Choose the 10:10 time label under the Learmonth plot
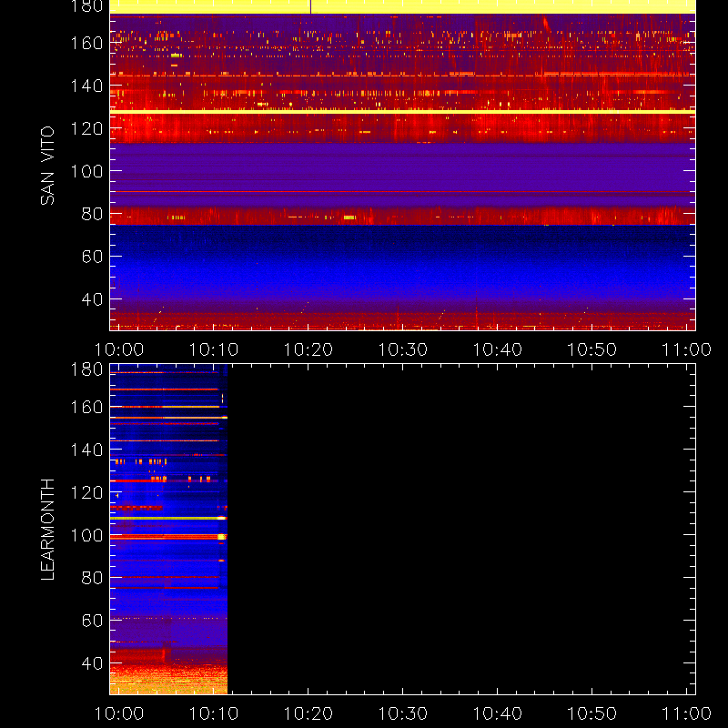Image resolution: width=728 pixels, height=728 pixels. coord(214,713)
